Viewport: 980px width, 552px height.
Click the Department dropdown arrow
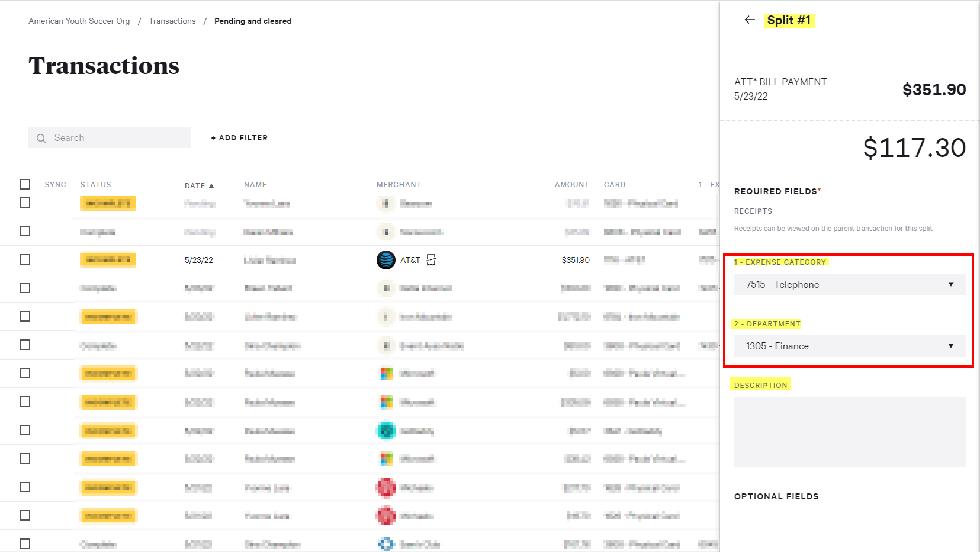point(950,346)
